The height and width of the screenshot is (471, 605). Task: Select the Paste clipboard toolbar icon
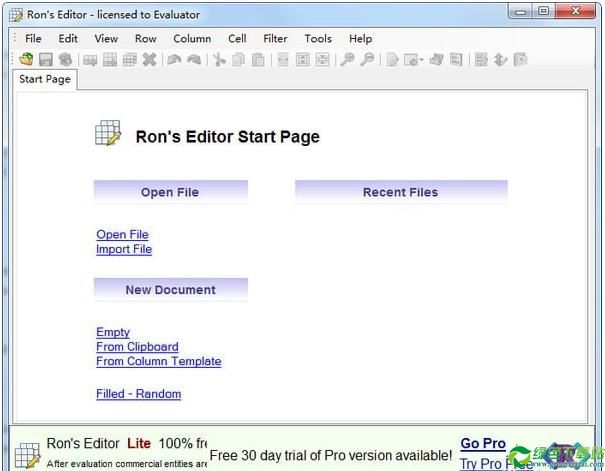pyautogui.click(x=258, y=60)
